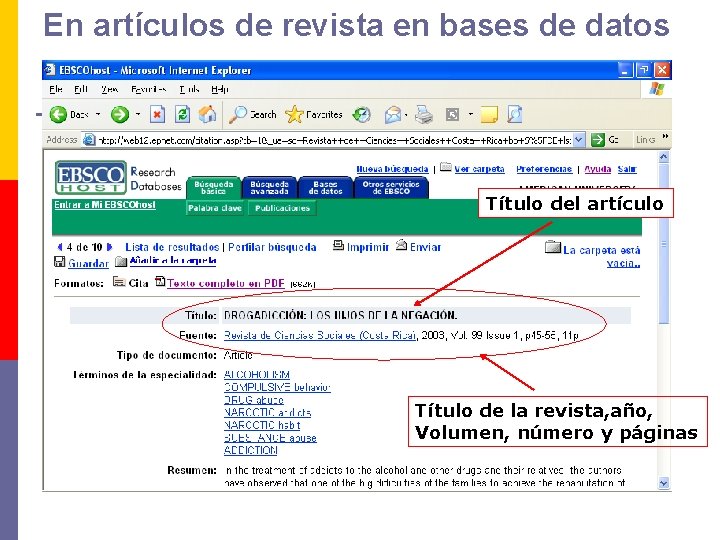
Task: Click the Edit page toolbar icon
Action: coord(452,114)
